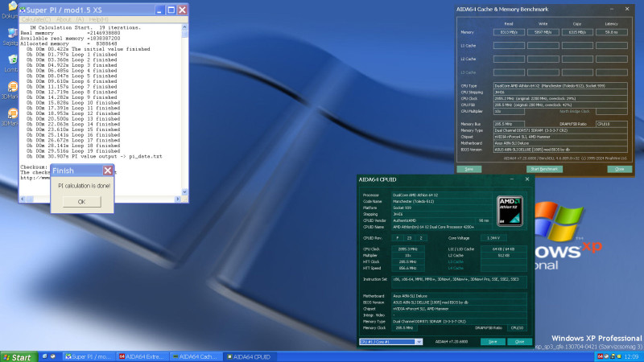Screen dimensions: 644x362
Task: Click the Close button in AIDA64 CPUID
Action: tap(519, 341)
